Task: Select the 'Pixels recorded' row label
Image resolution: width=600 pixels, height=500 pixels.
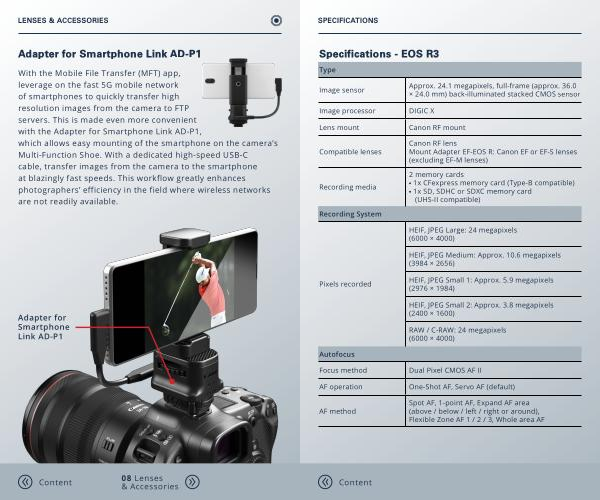Action: point(345,284)
